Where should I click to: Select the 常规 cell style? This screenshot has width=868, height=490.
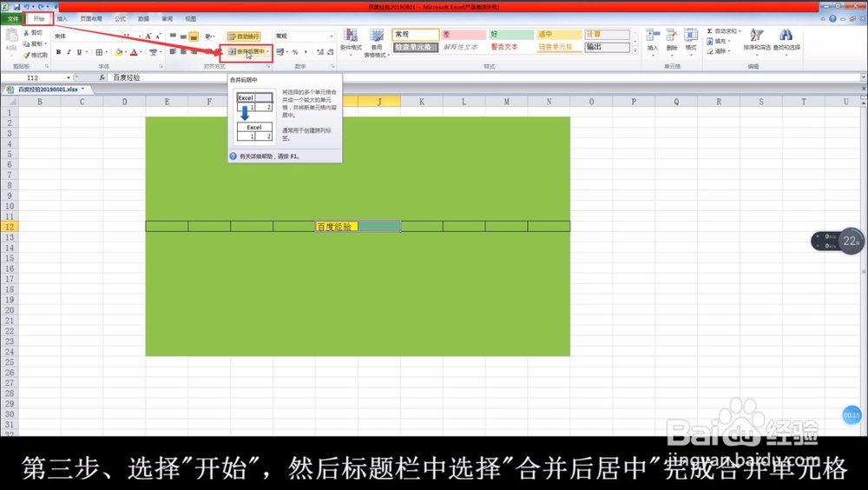(415, 35)
